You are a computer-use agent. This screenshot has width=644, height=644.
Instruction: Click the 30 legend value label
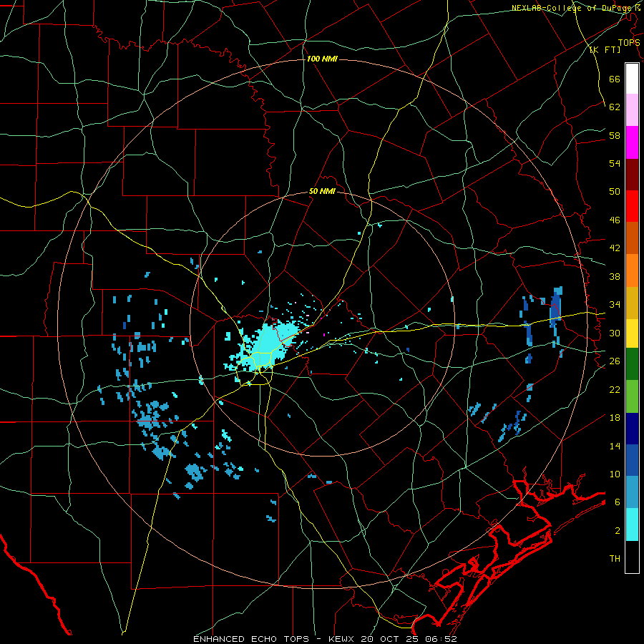615,333
